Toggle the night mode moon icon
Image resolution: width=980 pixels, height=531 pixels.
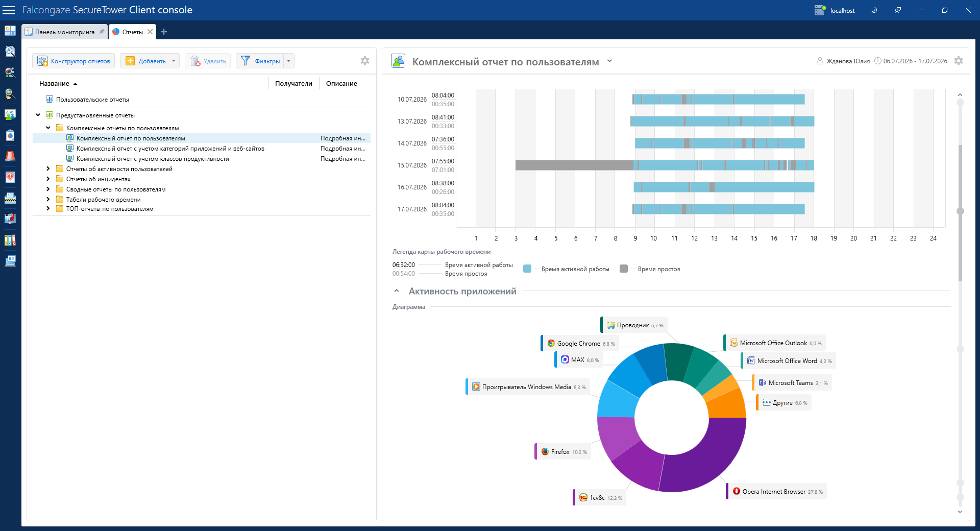tap(874, 10)
